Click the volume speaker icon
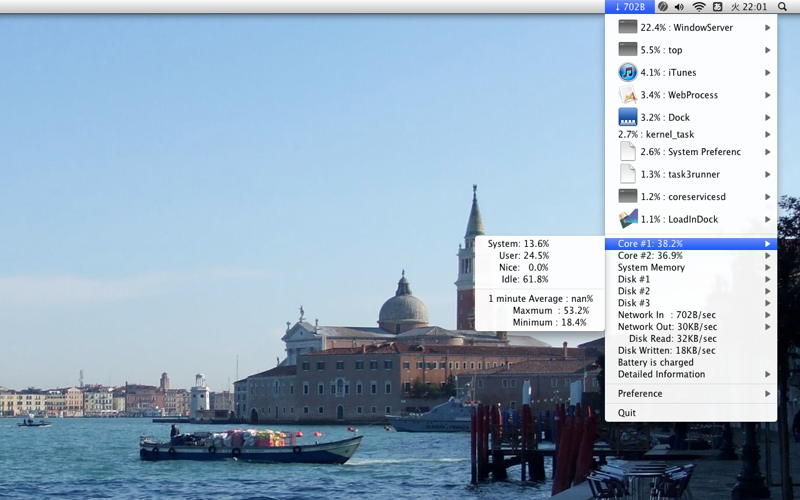Image resolution: width=800 pixels, height=500 pixels. tap(679, 7)
